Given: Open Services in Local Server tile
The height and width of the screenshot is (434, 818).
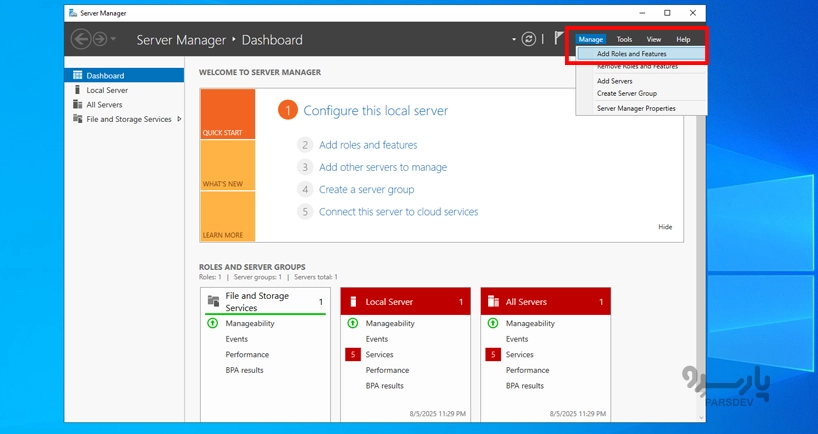Looking at the screenshot, I should tap(380, 355).
